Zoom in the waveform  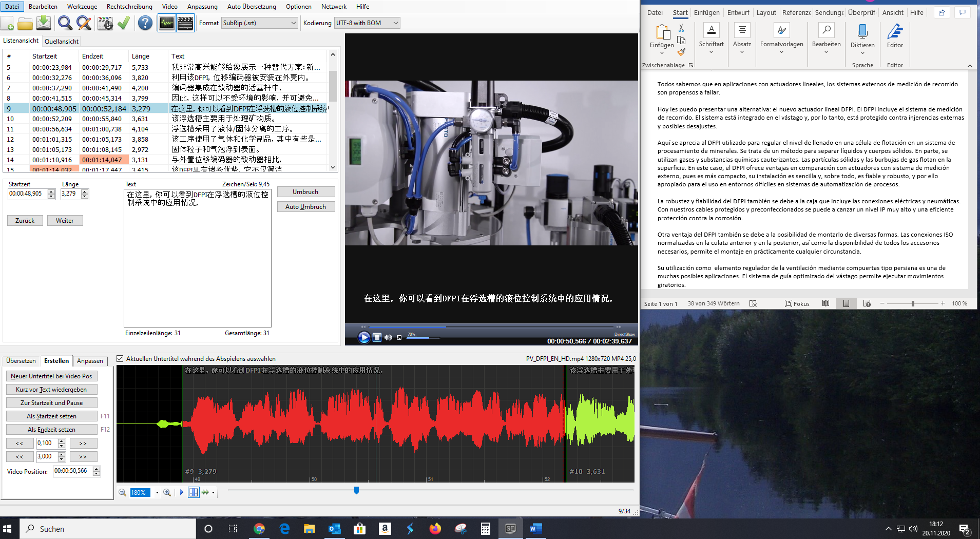pyautogui.click(x=167, y=493)
